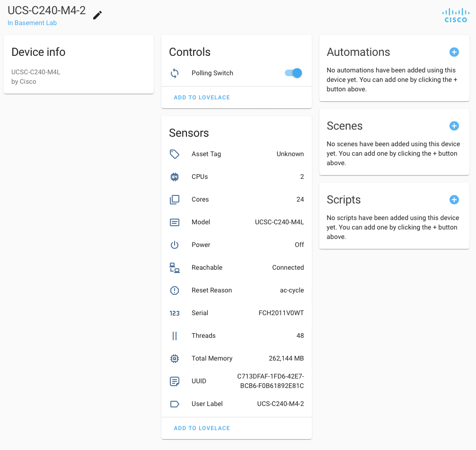Click the Model card icon
476x450 pixels.
[175, 222]
